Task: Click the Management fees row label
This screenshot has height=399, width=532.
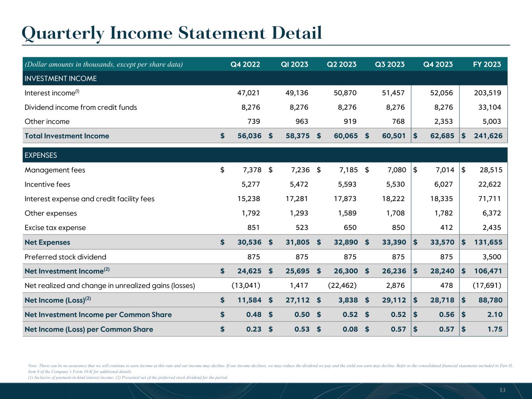Action: [55, 170]
